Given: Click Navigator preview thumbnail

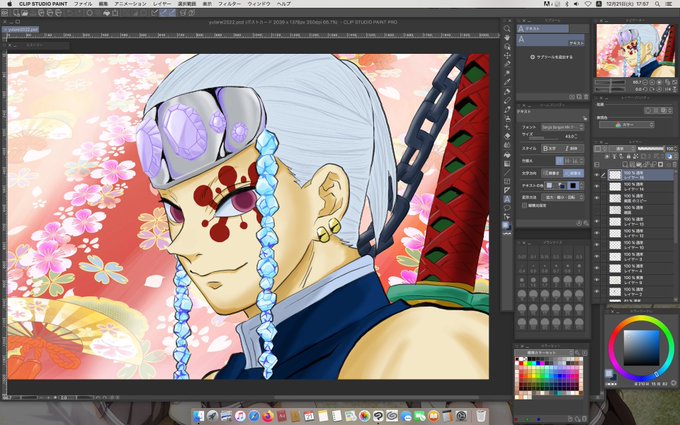Looking at the screenshot, I should (635, 50).
